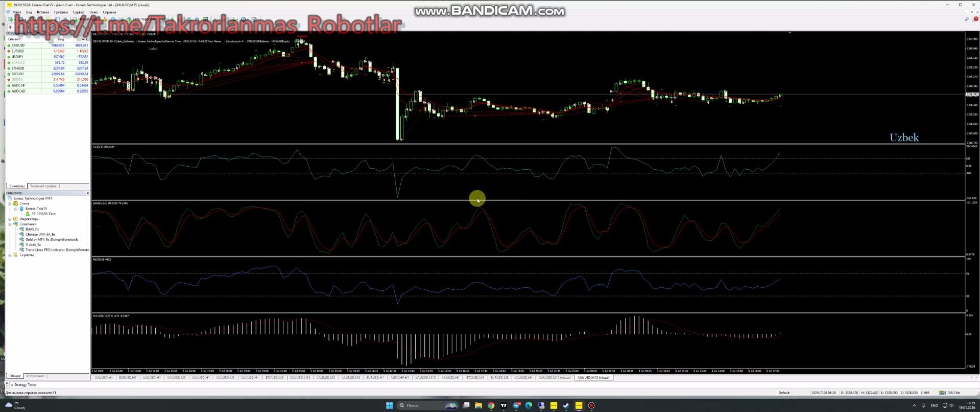Click the Steam icon in taskbar
Viewport: 980px width, 412px height.
click(x=566, y=405)
